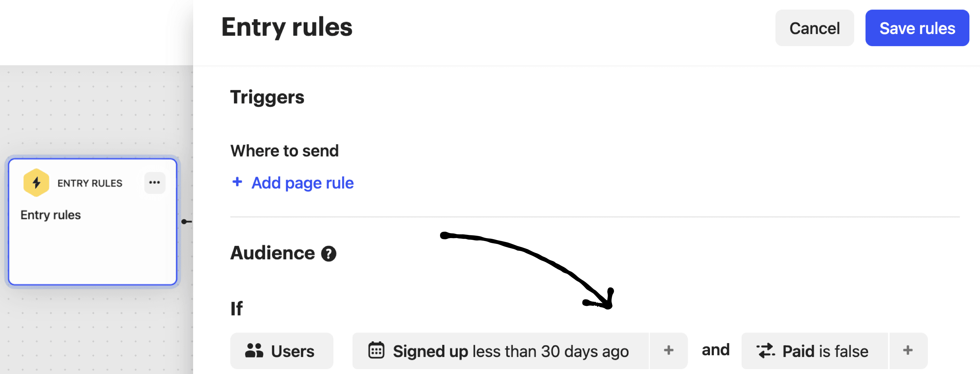
Task: Click the Audience section heading
Action: 272,253
